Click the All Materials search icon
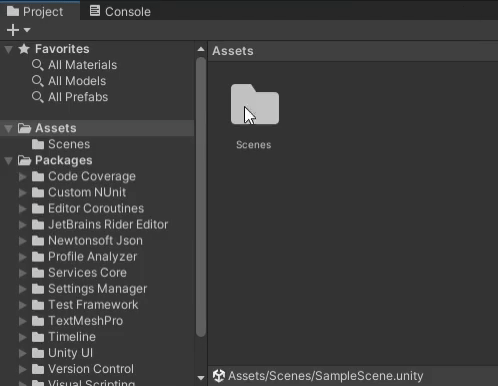 37,65
